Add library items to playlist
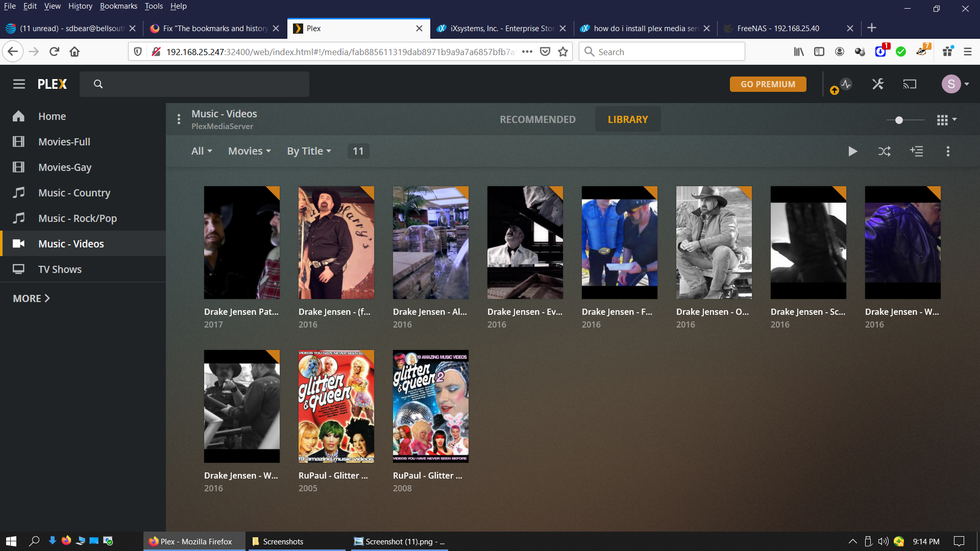980x551 pixels. (x=917, y=151)
